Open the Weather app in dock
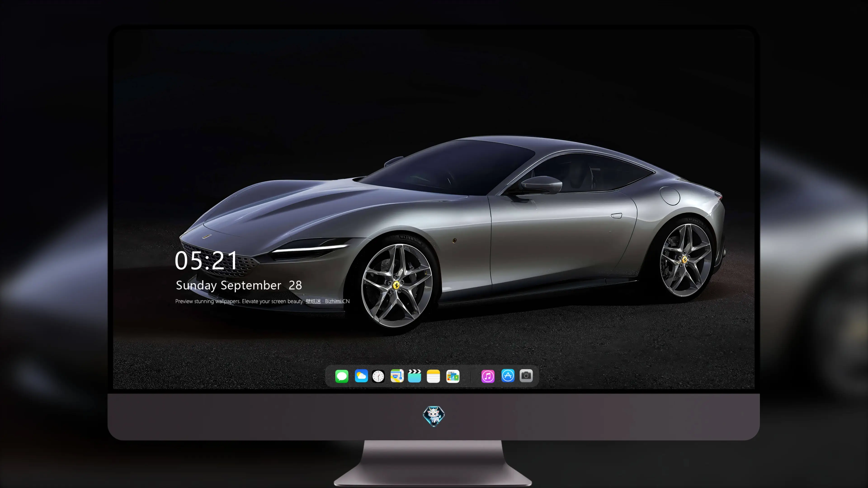Viewport: 868px width, 488px height. [361, 376]
